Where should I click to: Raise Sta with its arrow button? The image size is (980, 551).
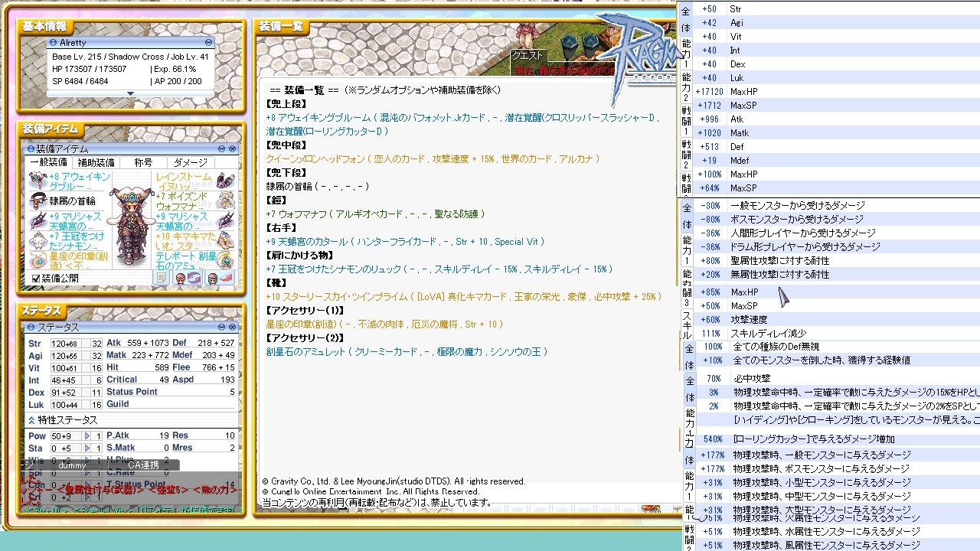coord(87,448)
